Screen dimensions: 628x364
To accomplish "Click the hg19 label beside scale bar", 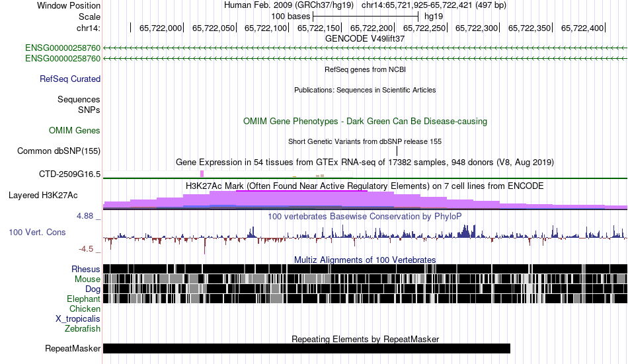I will (434, 17).
